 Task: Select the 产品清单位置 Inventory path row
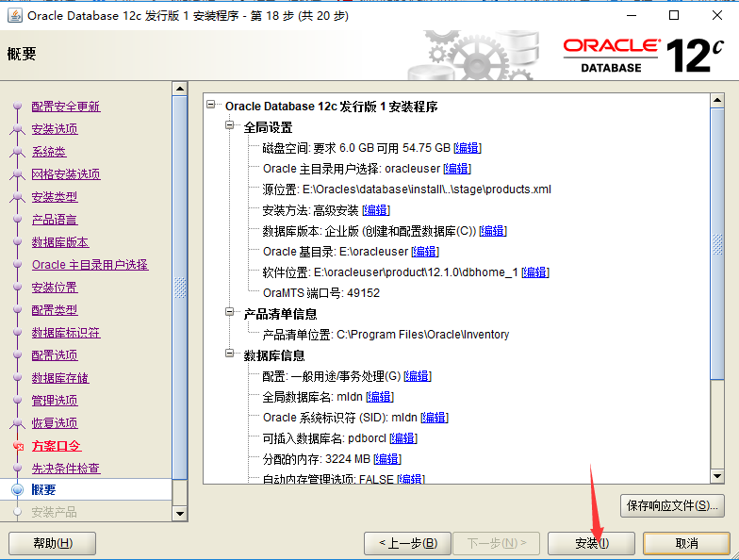(x=386, y=335)
